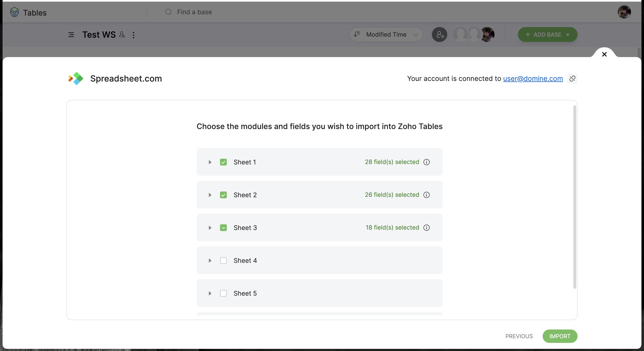
Task: Click the Find a base search field
Action: tap(194, 12)
